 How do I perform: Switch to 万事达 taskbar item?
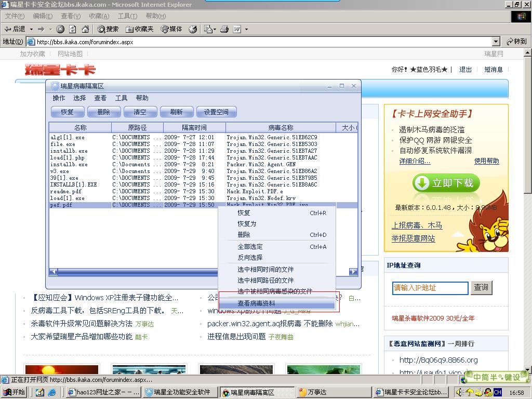(x=334, y=392)
